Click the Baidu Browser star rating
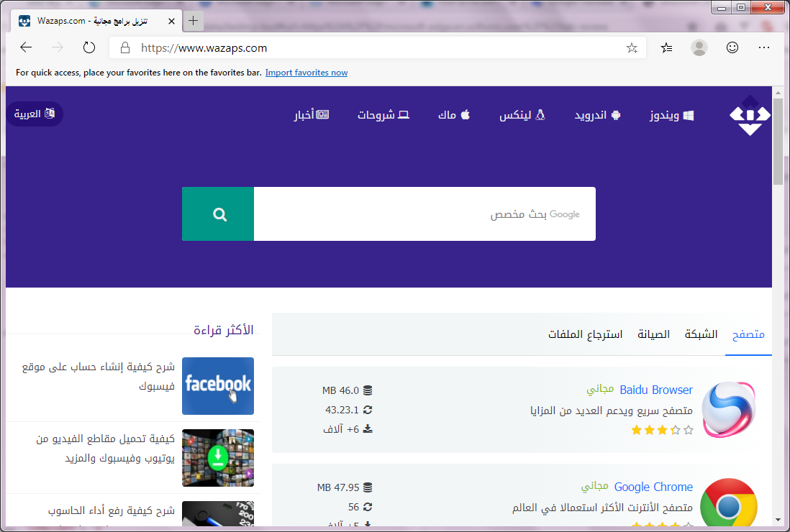Image resolution: width=790 pixels, height=532 pixels. 662,430
